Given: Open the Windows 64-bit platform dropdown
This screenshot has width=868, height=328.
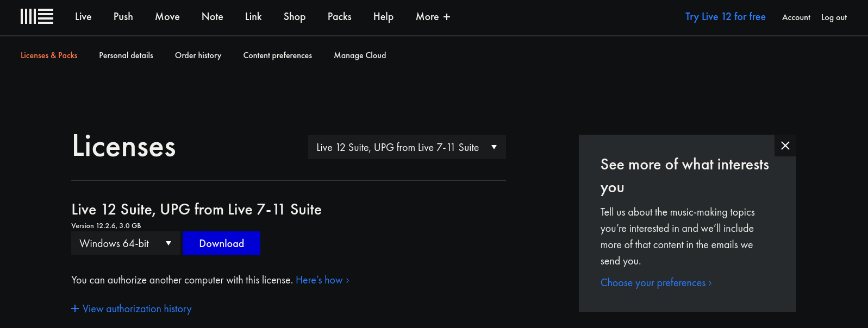Looking at the screenshot, I should 125,244.
